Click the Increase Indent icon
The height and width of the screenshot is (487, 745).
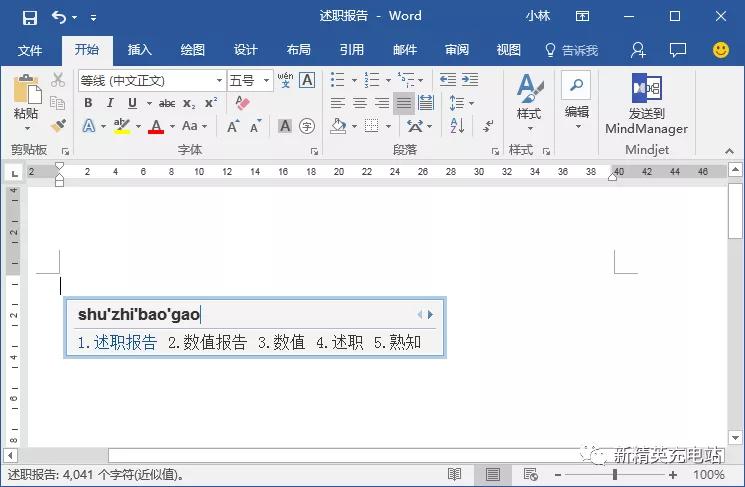tap(470, 79)
